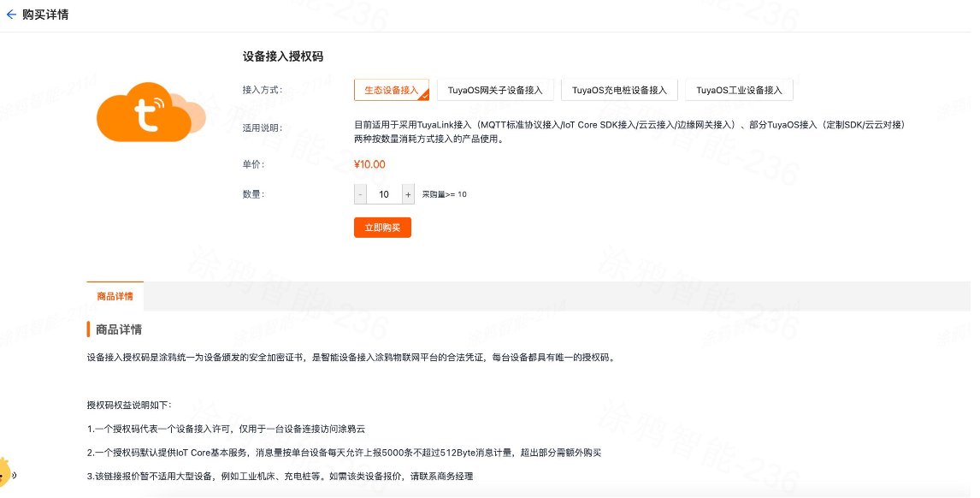The image size is (980, 498).
Task: Select 生态设备接入 access method
Action: click(x=392, y=90)
